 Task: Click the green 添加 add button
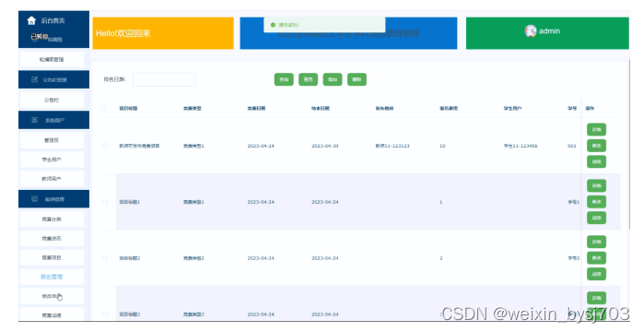coord(333,79)
